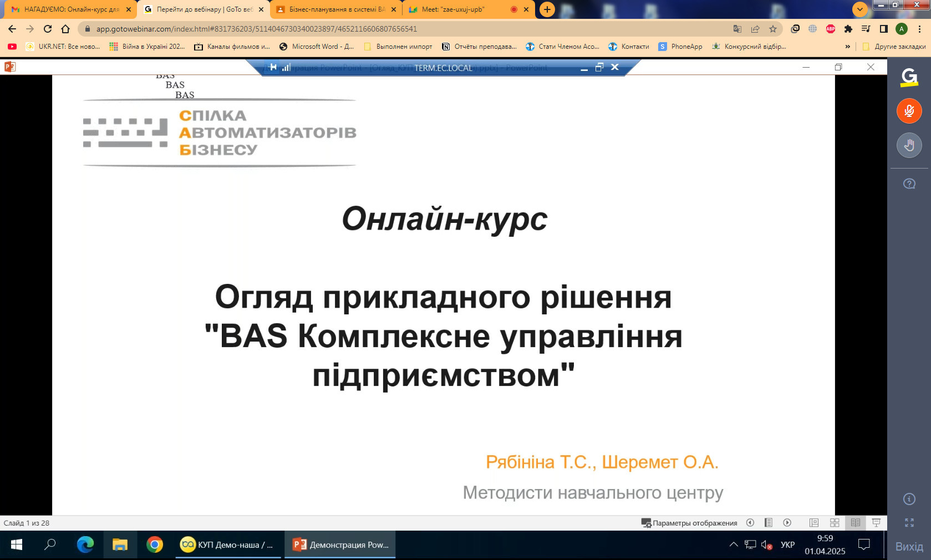The width and height of the screenshot is (931, 560).
Task: Go to next slide in PowerPoint status bar
Action: [787, 522]
